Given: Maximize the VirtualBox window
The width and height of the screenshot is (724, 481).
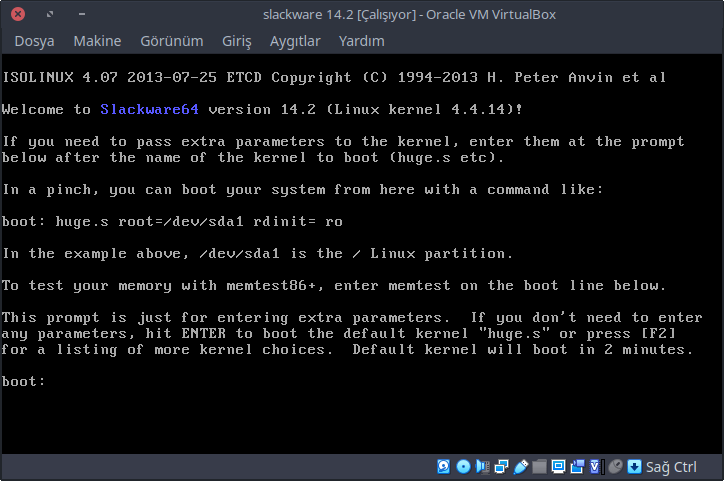Looking at the screenshot, I should click(x=50, y=14).
